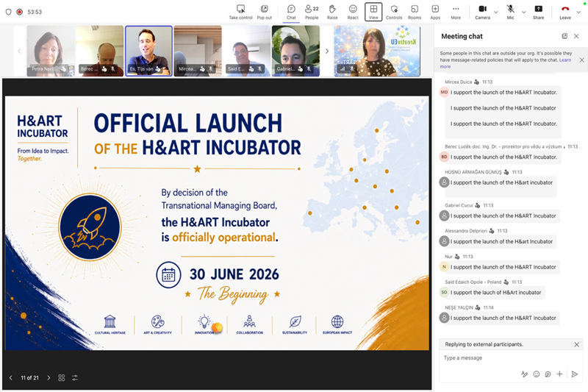The image size is (588, 392).
Task: Open More actions menu
Action: (x=456, y=12)
